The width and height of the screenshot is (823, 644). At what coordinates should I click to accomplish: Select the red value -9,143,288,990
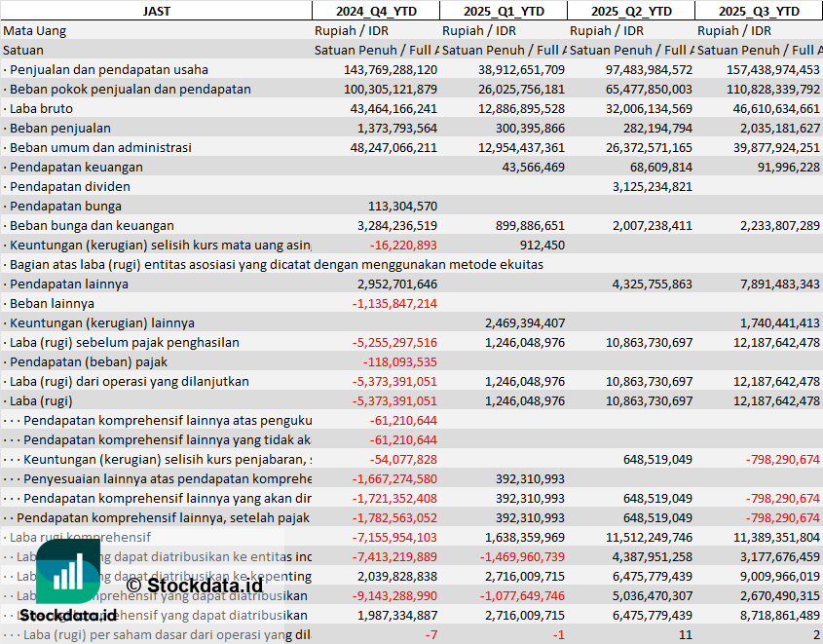click(x=394, y=595)
